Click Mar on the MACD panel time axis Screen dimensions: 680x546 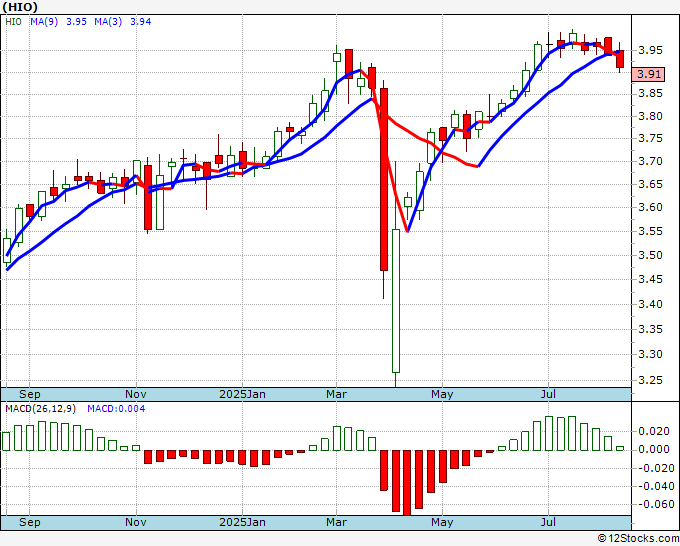[337, 522]
